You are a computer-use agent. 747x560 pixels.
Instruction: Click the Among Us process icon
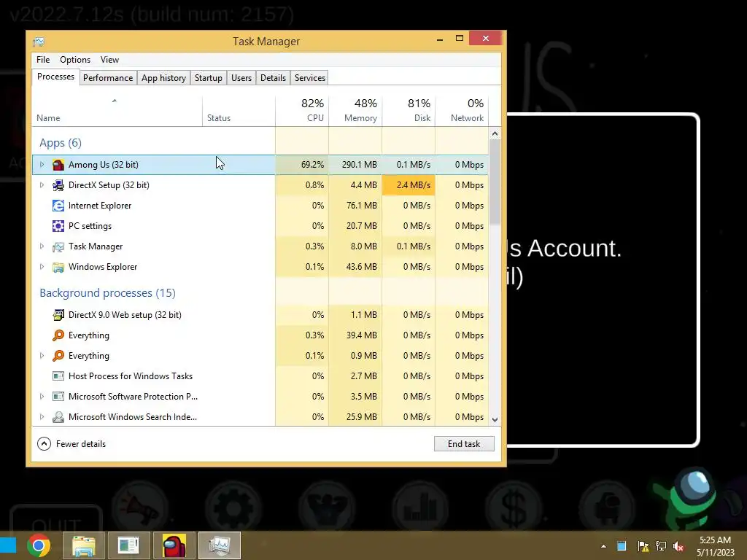tap(58, 165)
